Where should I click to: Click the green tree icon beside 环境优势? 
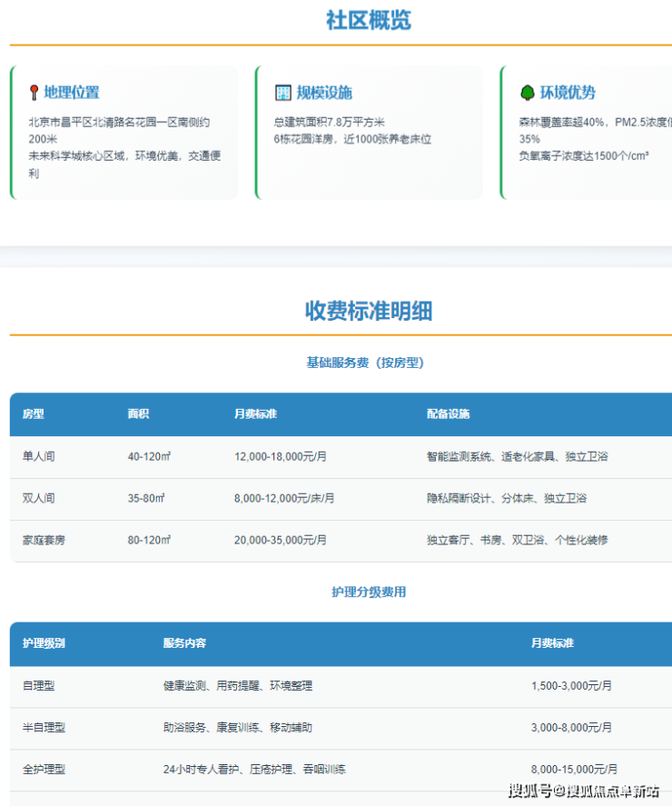click(x=527, y=93)
